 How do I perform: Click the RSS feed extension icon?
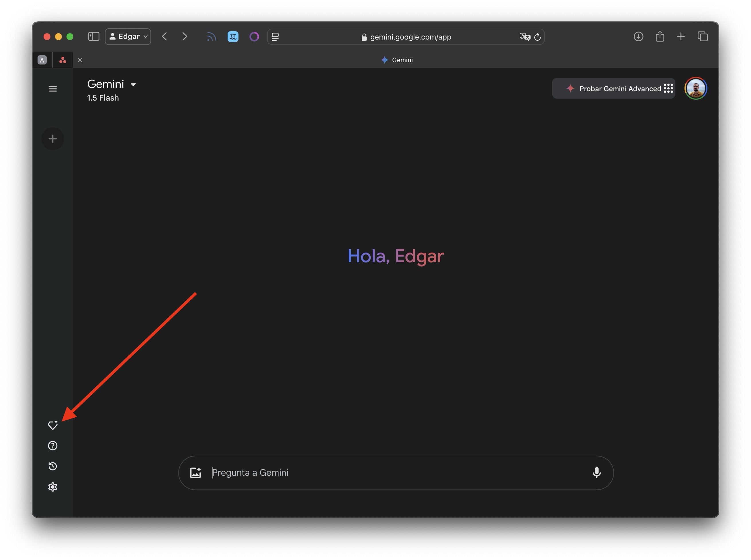click(212, 37)
